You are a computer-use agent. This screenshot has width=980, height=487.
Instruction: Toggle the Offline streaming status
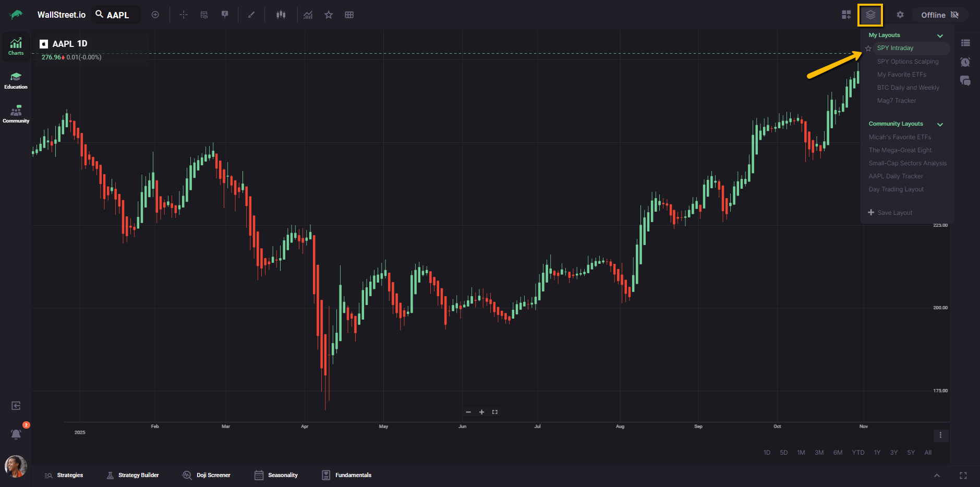(939, 15)
